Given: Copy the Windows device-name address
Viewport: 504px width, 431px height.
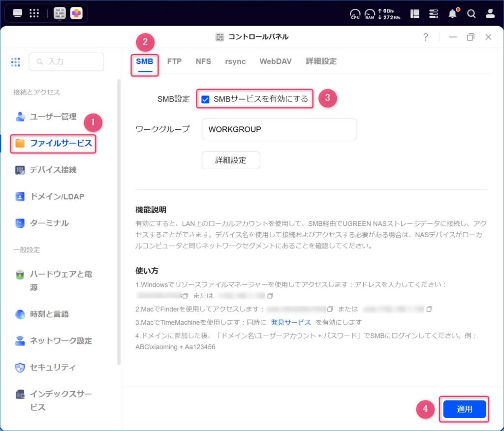Looking at the screenshot, I should tap(185, 296).
